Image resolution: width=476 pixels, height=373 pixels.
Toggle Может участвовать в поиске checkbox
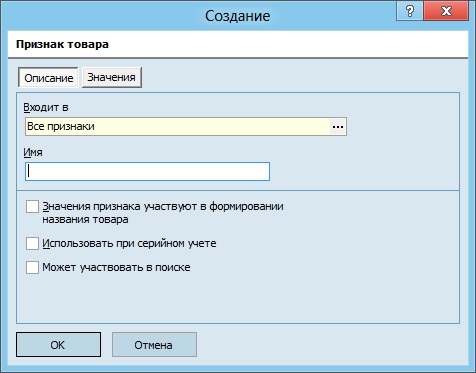tap(32, 267)
